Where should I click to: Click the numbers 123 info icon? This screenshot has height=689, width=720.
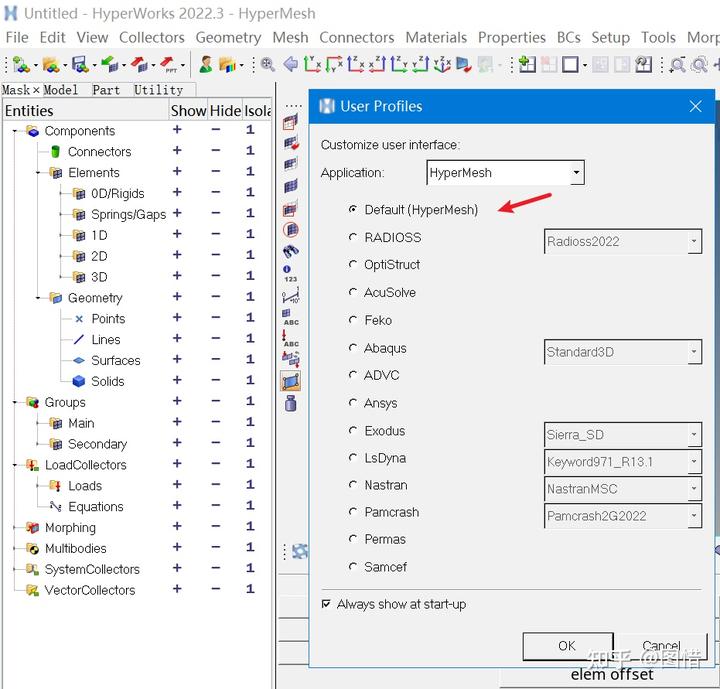[x=290, y=274]
